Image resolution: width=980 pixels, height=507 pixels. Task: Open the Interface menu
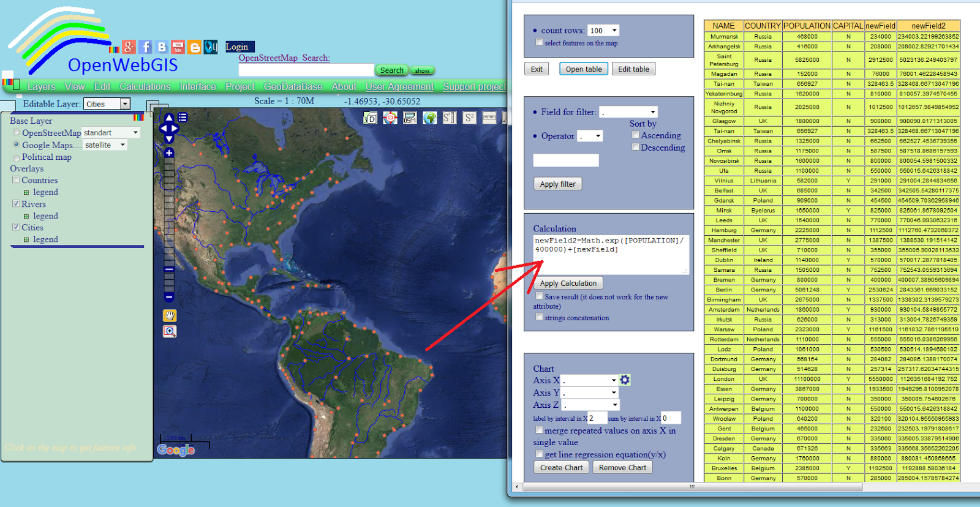198,87
